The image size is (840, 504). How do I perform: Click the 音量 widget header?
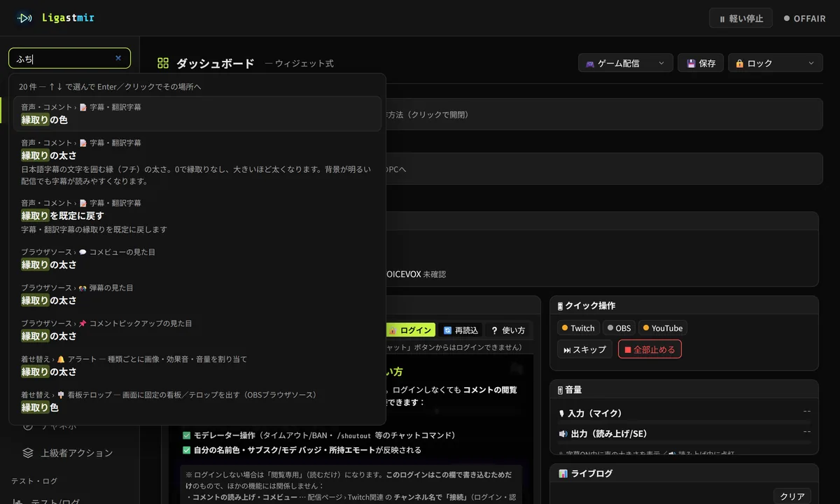click(684, 389)
